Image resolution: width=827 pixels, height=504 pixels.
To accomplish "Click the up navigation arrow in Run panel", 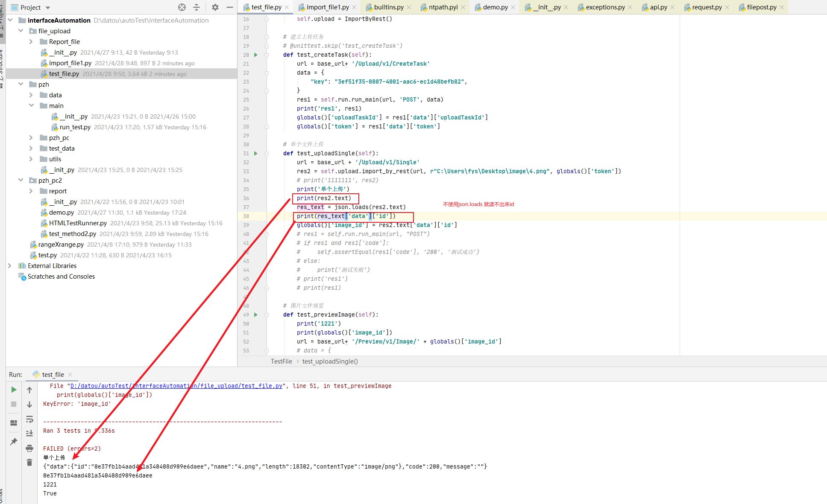I will pyautogui.click(x=29, y=390).
